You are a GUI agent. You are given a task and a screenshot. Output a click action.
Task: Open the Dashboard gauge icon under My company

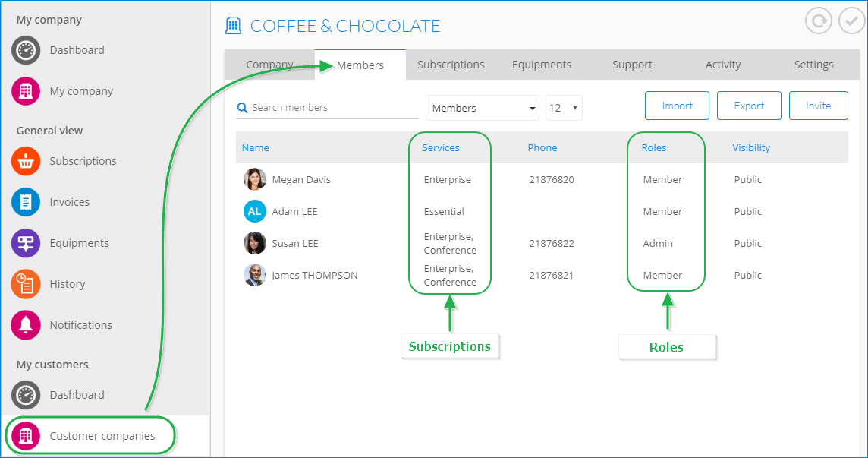pyautogui.click(x=26, y=50)
